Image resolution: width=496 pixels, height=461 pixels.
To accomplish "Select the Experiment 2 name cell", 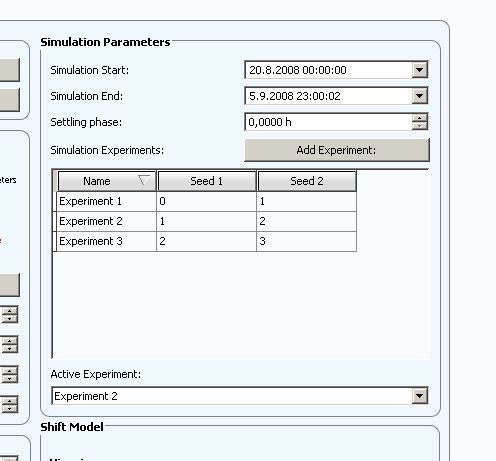I will click(106, 221).
